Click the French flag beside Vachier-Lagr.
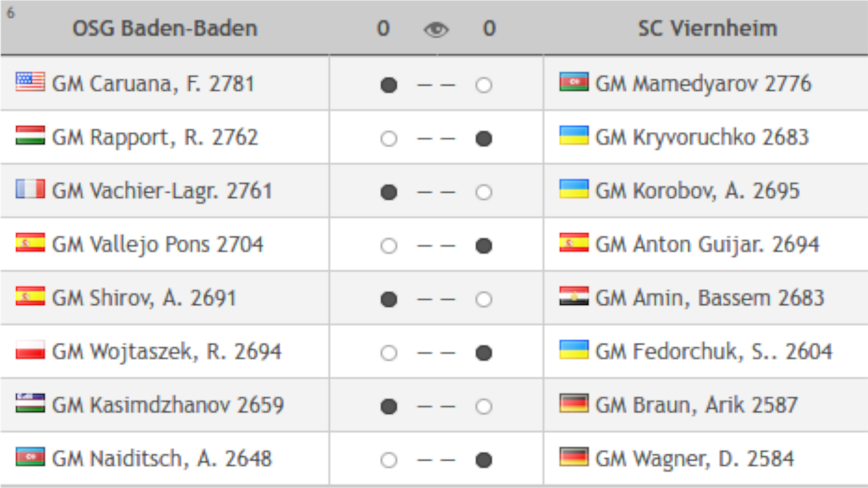Image resolution: width=868 pixels, height=488 pixels. (x=30, y=189)
